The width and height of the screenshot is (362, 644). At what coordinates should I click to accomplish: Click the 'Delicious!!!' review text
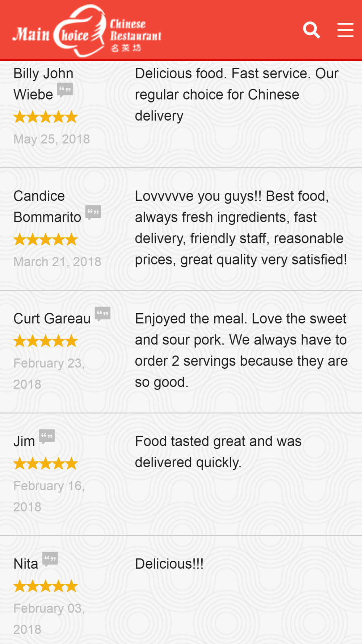(x=169, y=564)
